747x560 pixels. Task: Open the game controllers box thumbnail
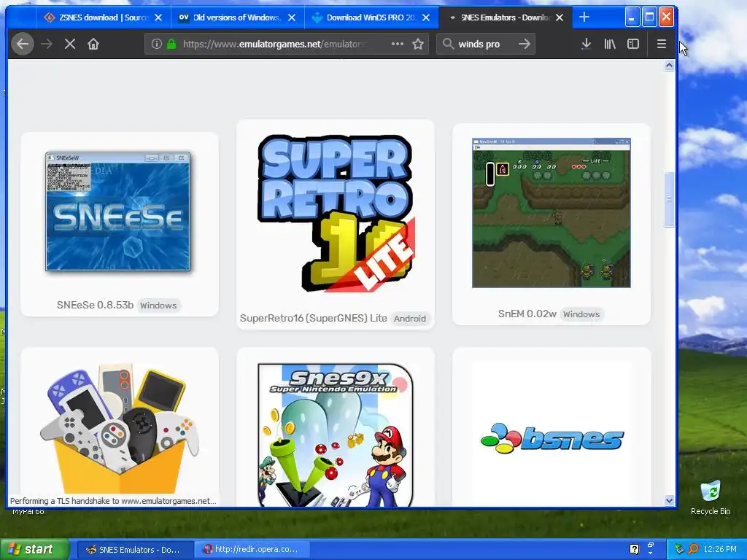120,429
